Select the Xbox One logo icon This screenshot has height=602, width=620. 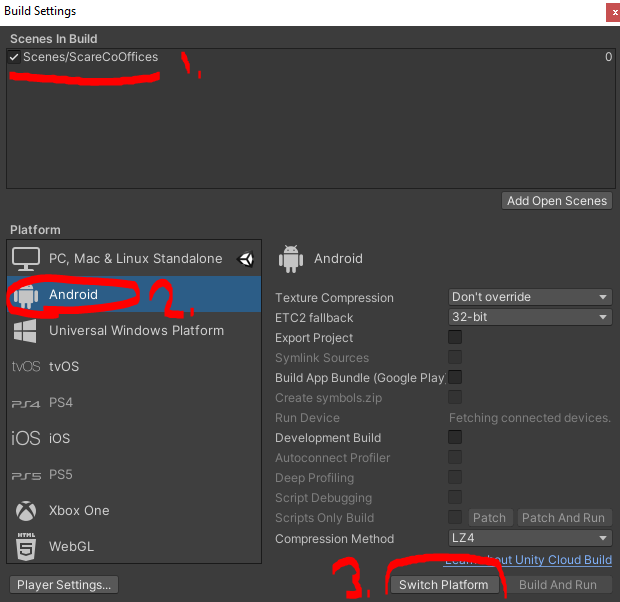point(26,511)
